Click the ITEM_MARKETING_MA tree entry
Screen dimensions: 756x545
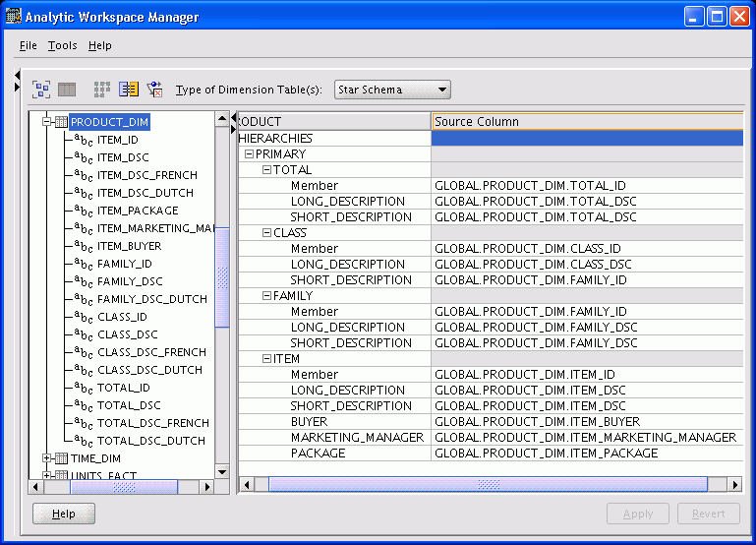click(x=155, y=228)
